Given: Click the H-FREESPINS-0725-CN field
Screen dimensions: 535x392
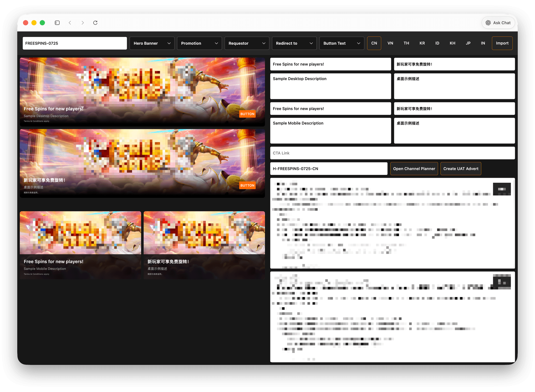Looking at the screenshot, I should [x=329, y=169].
